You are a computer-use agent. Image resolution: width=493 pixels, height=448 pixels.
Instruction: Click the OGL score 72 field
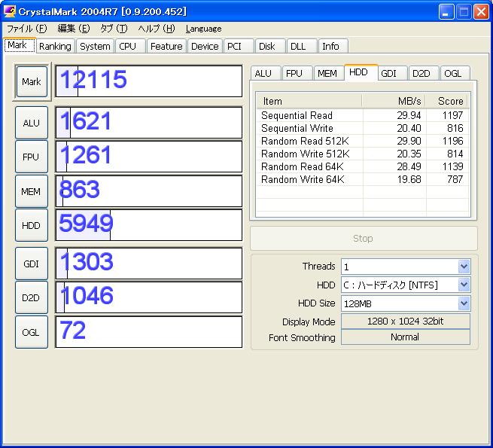pyautogui.click(x=149, y=332)
